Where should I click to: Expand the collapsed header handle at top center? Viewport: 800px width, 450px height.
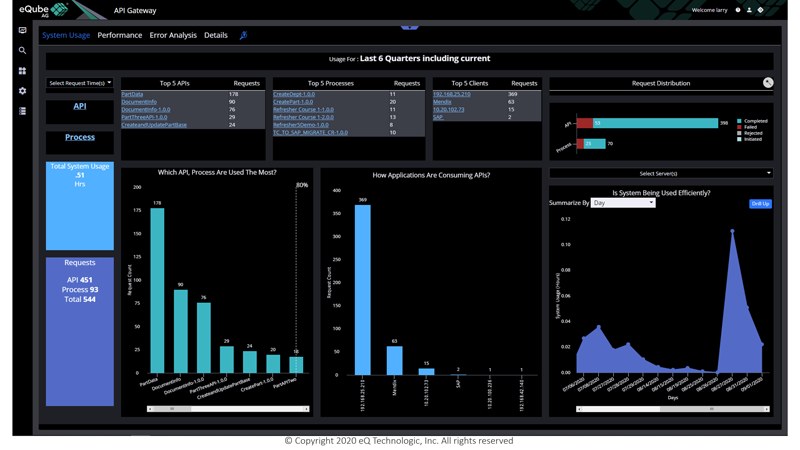[410, 28]
